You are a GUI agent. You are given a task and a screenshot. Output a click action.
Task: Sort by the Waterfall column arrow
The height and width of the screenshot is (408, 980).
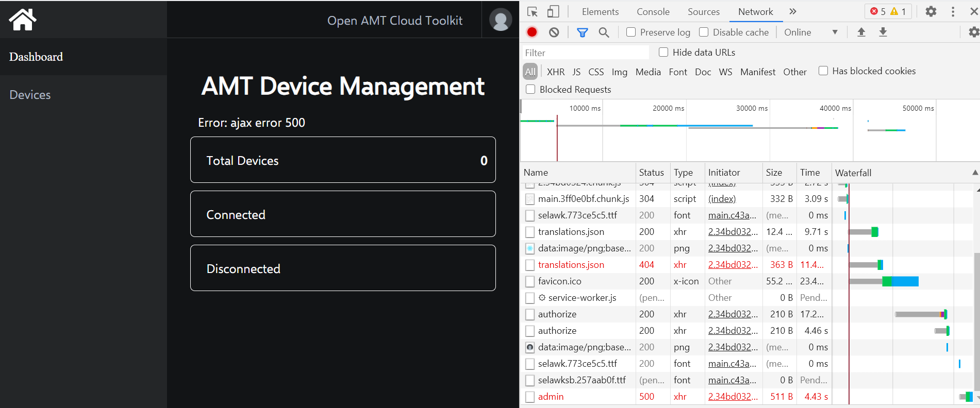tap(975, 173)
